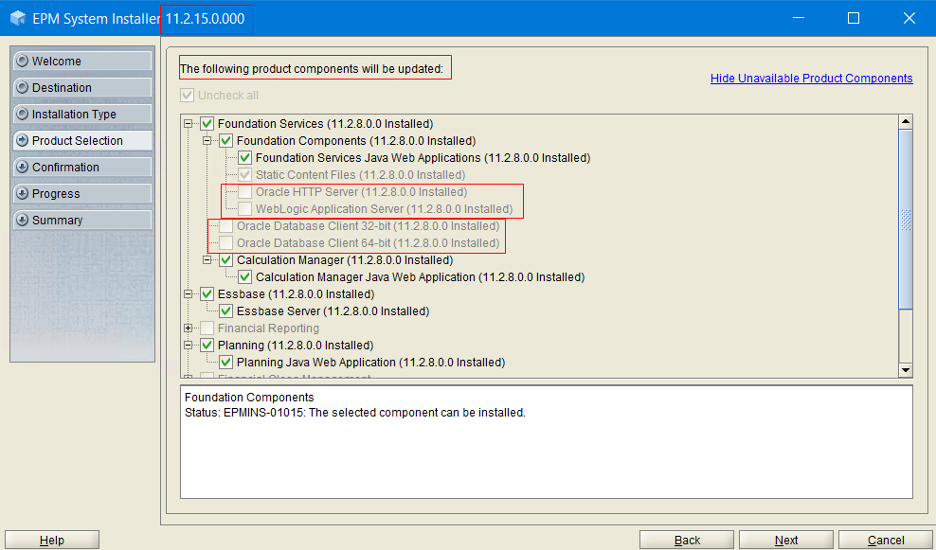Select Essbase Server tree row label
Viewport: 936px width, 550px height.
tap(333, 311)
